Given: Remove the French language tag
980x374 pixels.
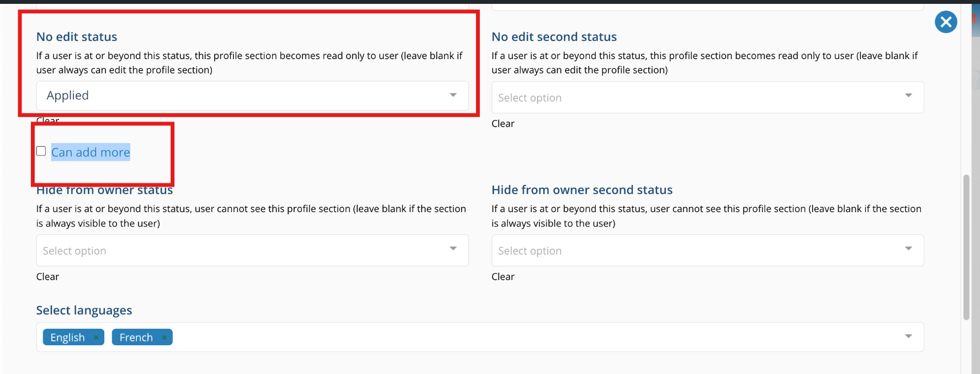Looking at the screenshot, I should [x=164, y=338].
